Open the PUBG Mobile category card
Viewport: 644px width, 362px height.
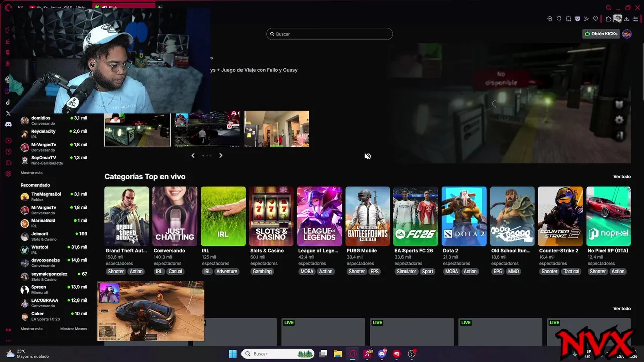tap(368, 216)
